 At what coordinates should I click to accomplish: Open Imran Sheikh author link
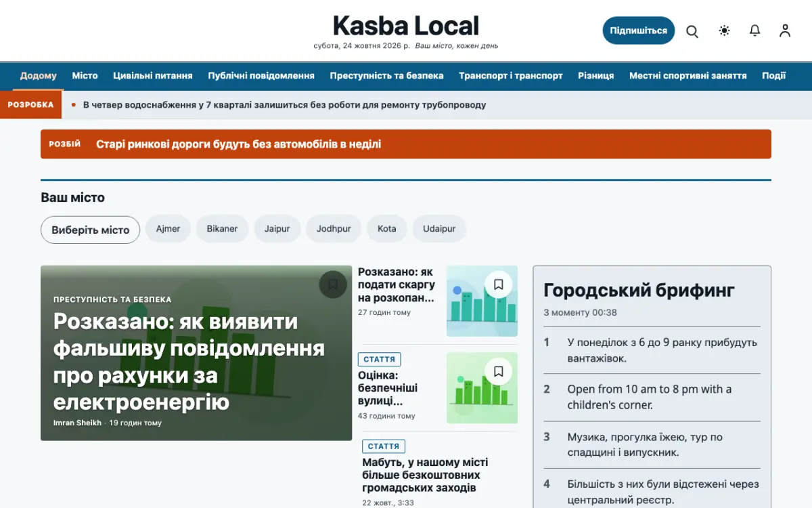click(77, 423)
